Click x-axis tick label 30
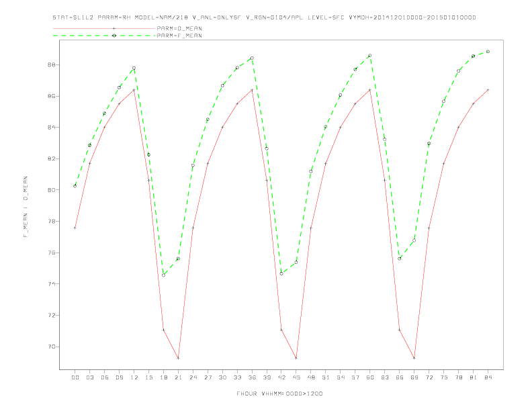 pos(222,377)
